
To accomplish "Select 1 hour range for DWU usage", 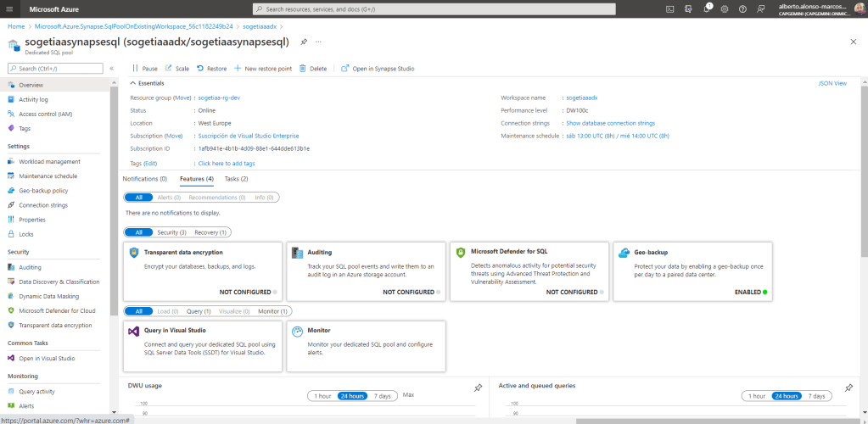I will click(x=322, y=396).
